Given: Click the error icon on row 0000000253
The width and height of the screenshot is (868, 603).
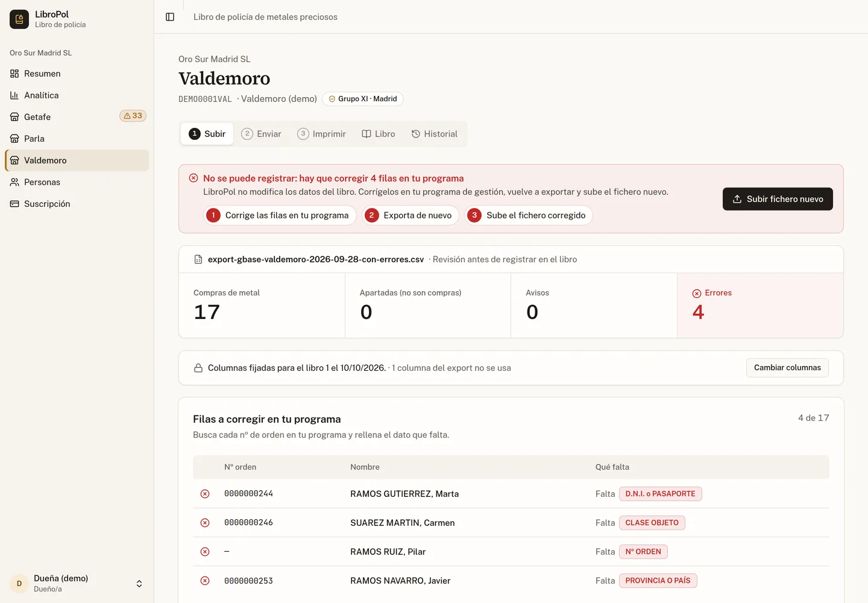Looking at the screenshot, I should tap(205, 581).
